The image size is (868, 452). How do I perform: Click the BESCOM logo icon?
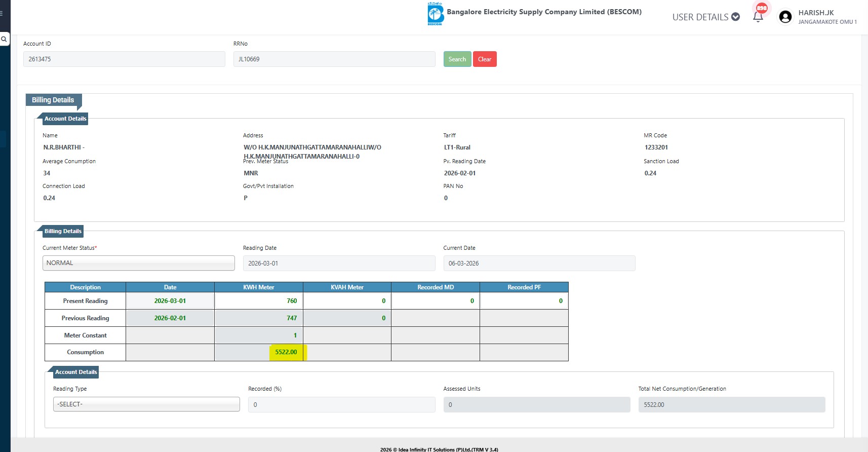click(435, 14)
